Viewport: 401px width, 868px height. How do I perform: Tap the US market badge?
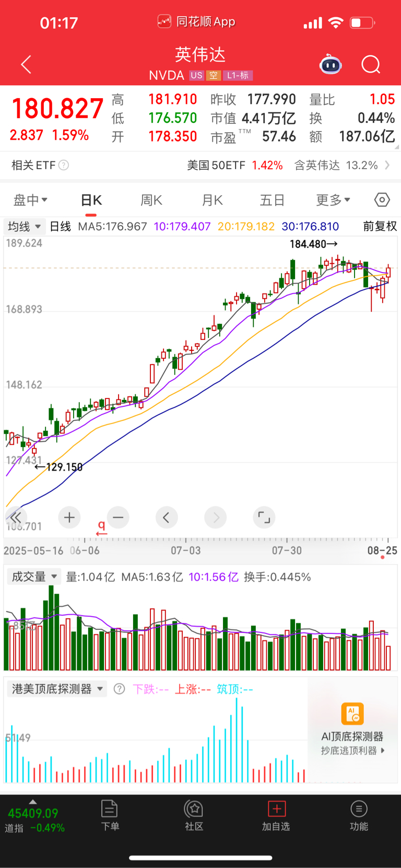(196, 75)
